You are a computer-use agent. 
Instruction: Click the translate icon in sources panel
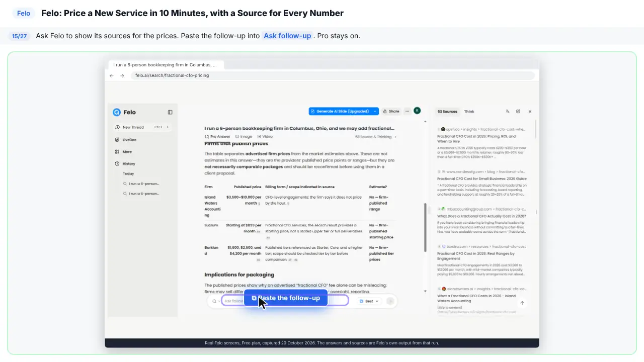(507, 112)
